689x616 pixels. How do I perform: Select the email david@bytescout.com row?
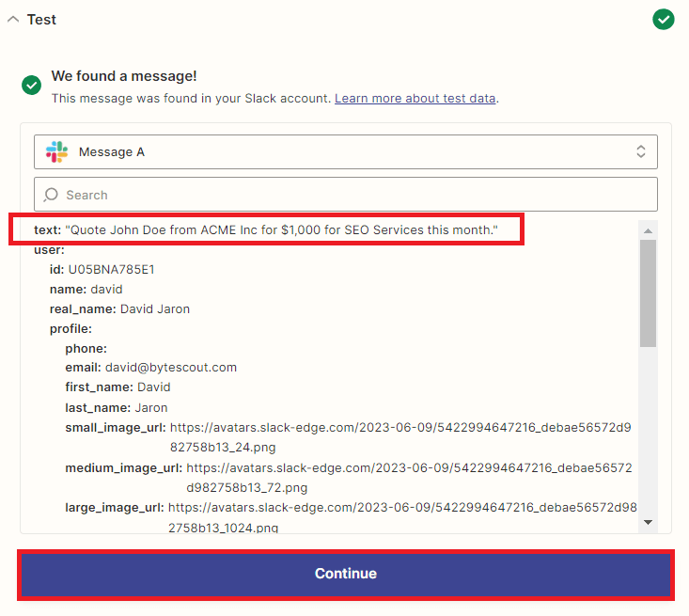click(150, 368)
